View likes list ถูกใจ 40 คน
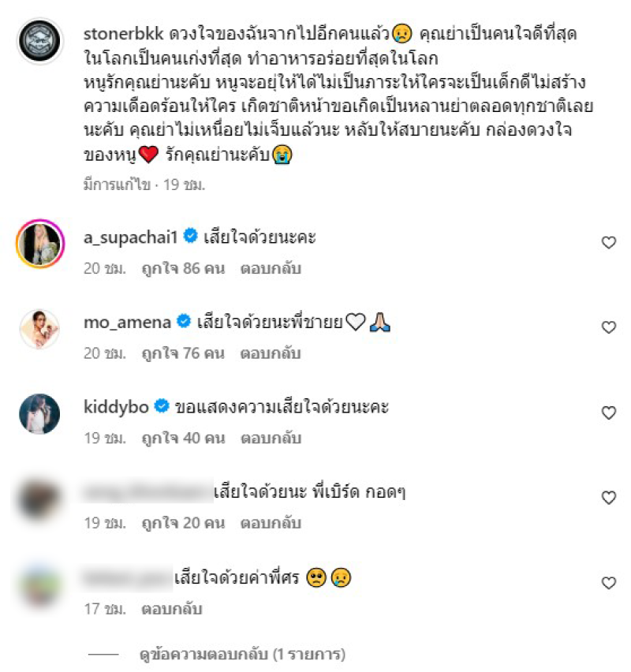The width and height of the screenshot is (631, 672). (183, 439)
